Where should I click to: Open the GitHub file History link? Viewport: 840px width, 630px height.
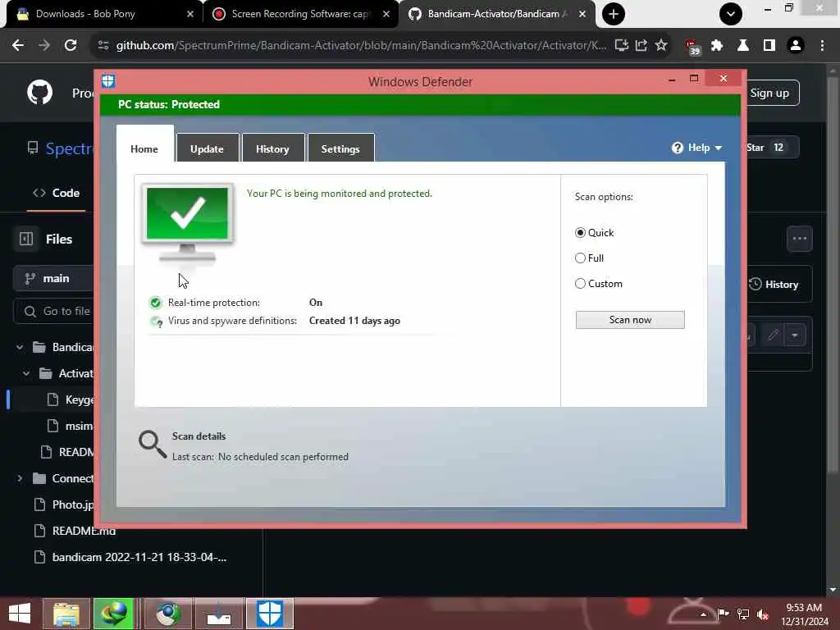pyautogui.click(x=774, y=285)
